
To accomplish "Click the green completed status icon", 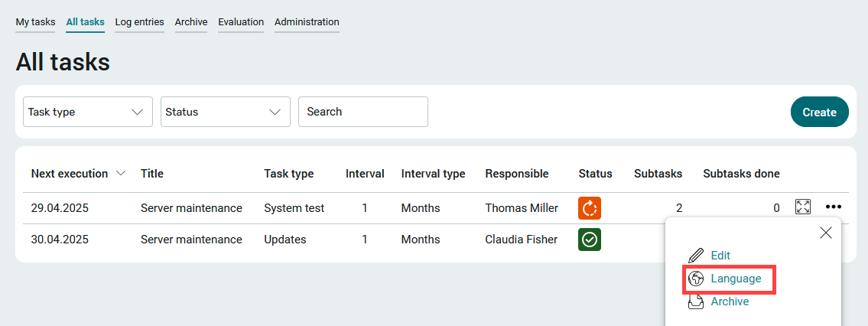I will point(590,240).
